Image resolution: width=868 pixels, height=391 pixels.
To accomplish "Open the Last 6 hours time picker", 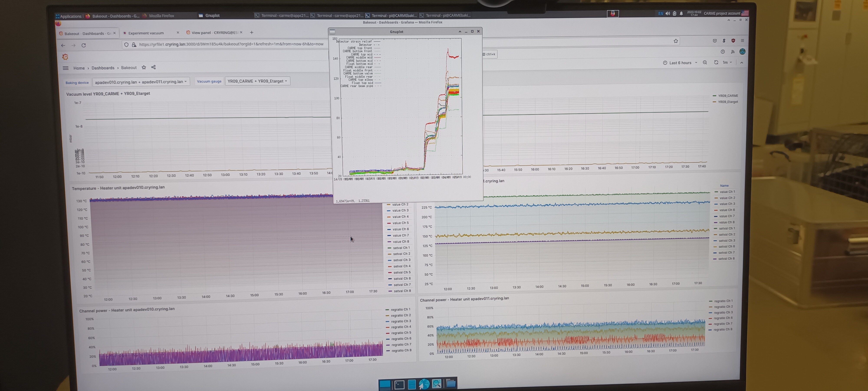I will point(680,63).
